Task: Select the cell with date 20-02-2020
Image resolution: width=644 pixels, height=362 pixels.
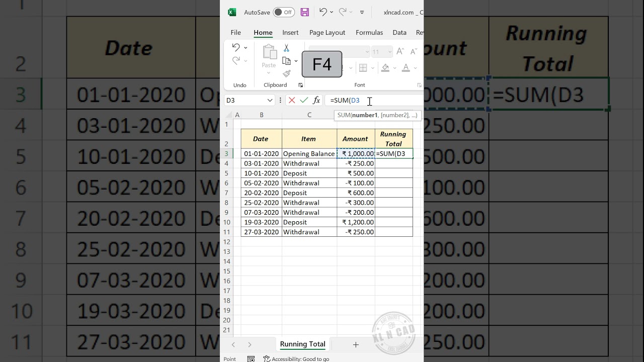Action: tap(262, 193)
